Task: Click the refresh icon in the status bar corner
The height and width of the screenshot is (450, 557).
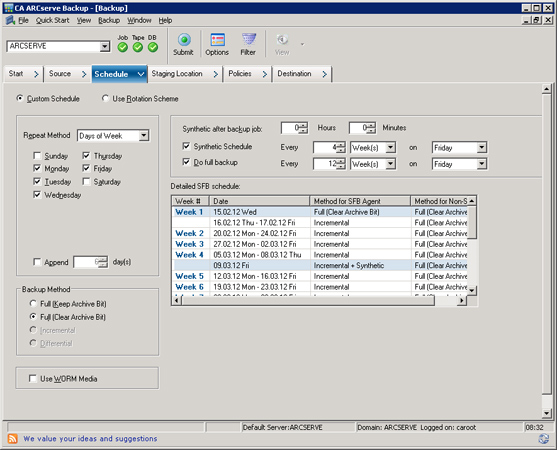Action: (544, 439)
